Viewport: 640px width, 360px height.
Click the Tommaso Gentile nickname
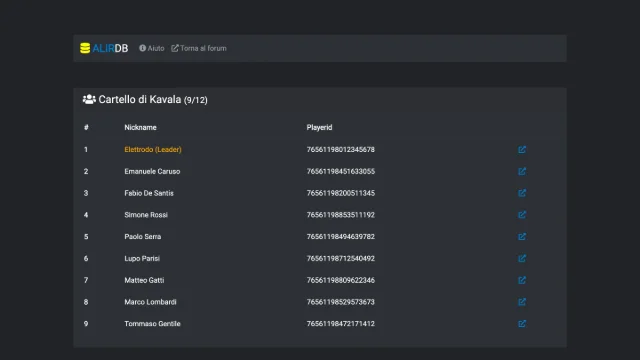[x=152, y=324]
